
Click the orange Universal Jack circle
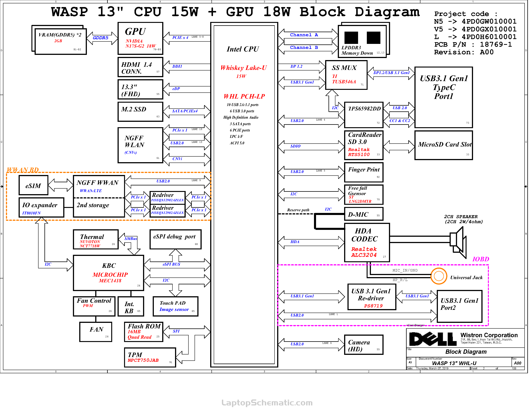(439, 276)
